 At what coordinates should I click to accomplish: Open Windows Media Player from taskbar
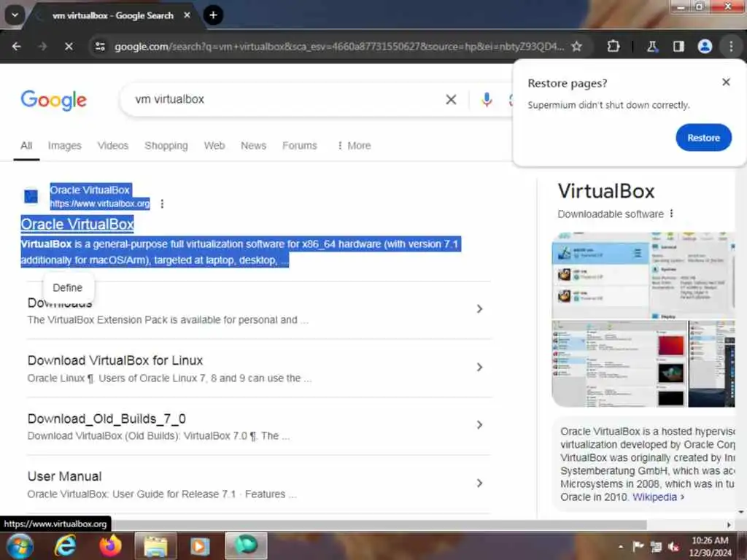coord(200,545)
